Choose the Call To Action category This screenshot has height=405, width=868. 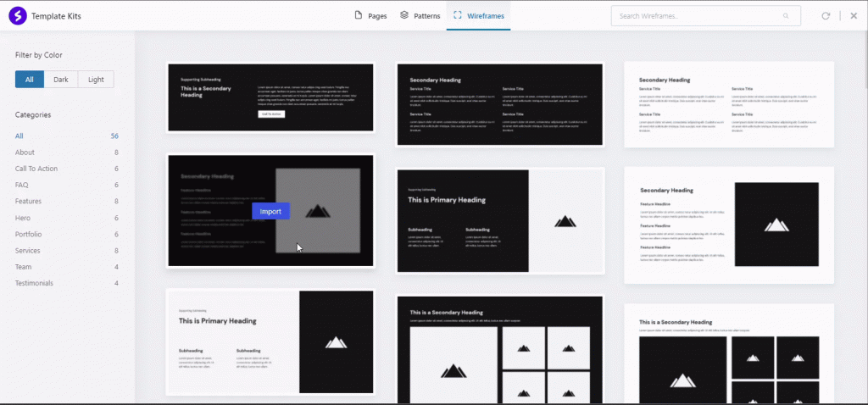(36, 169)
